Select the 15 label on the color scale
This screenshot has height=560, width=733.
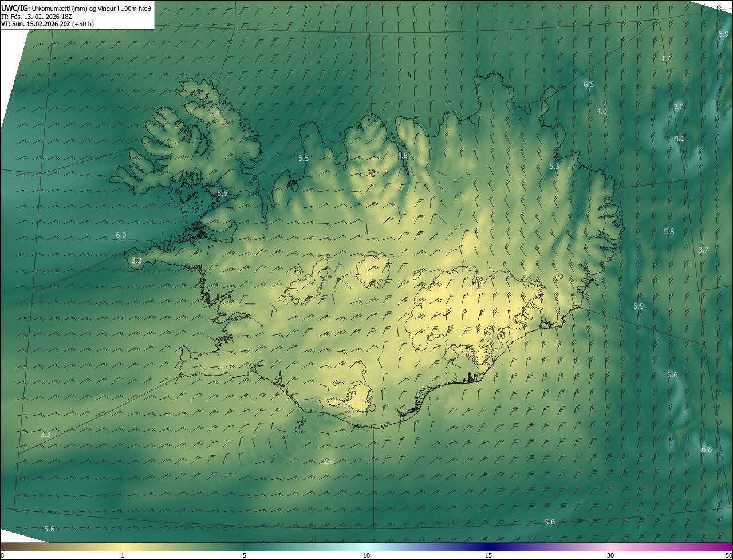click(488, 555)
